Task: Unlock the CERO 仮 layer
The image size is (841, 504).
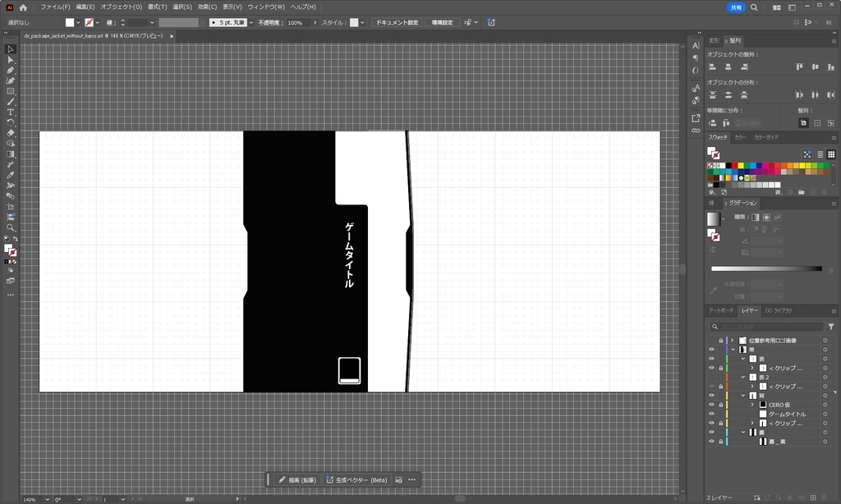Action: click(x=720, y=405)
